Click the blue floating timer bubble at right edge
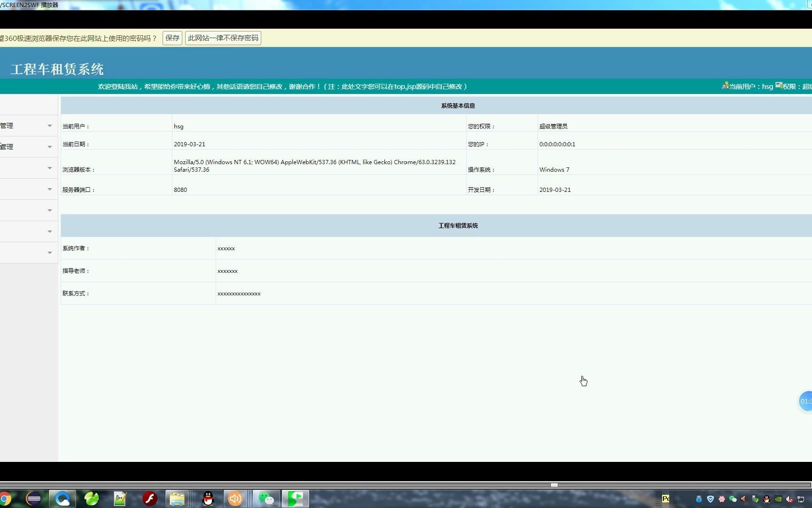Image resolution: width=812 pixels, height=508 pixels. point(805,401)
